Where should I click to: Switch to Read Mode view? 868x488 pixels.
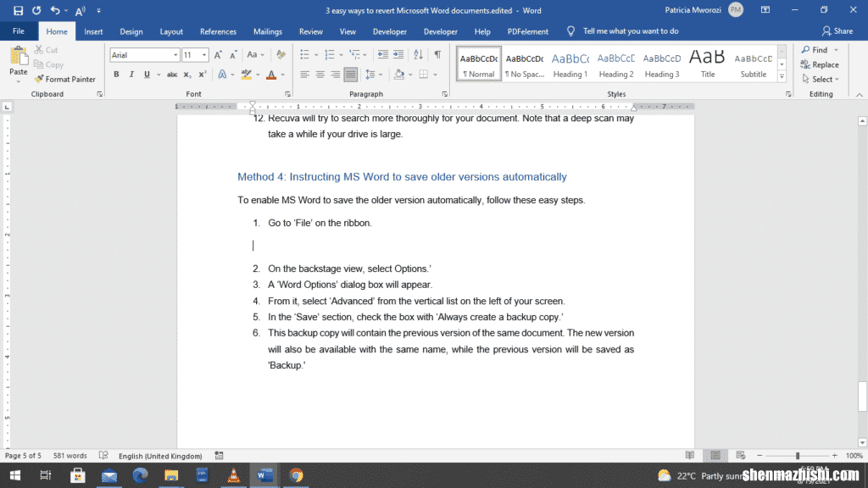[x=690, y=455]
